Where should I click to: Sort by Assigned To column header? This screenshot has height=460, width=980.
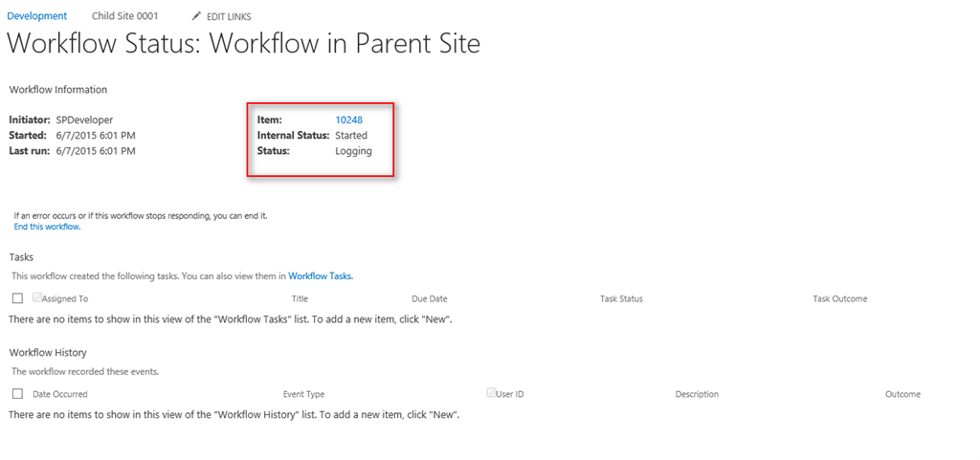tap(65, 299)
